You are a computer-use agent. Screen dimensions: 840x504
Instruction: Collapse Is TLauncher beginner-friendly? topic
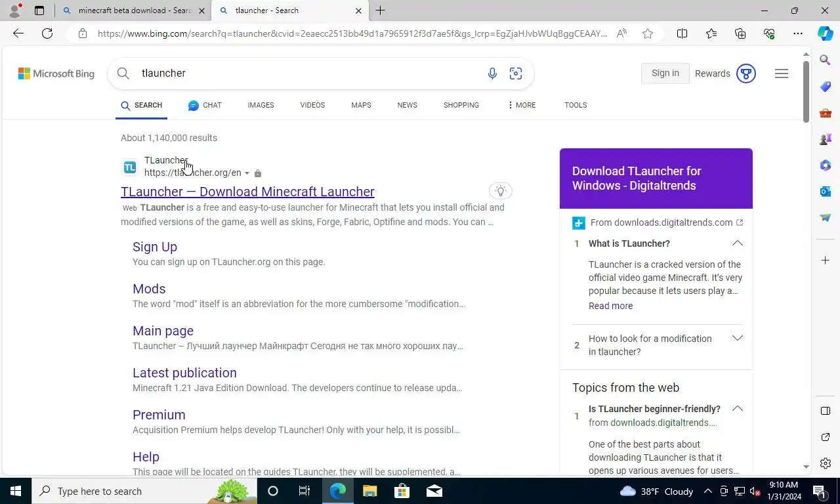(x=738, y=409)
